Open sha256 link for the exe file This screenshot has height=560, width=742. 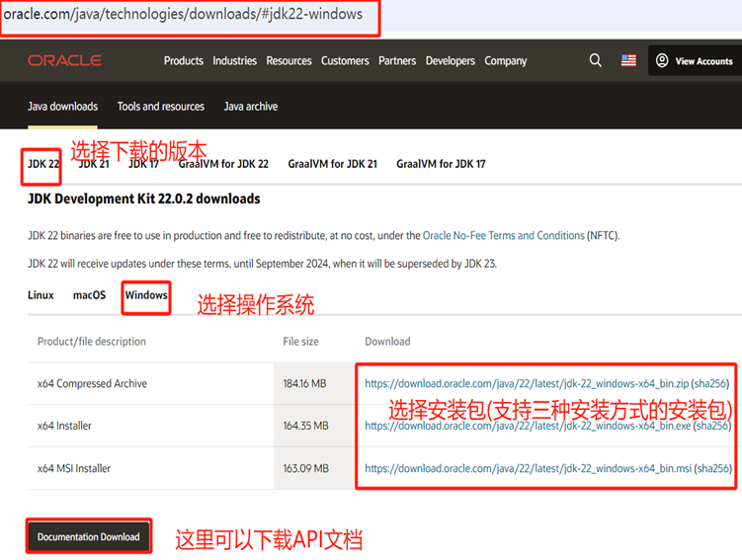(712, 426)
